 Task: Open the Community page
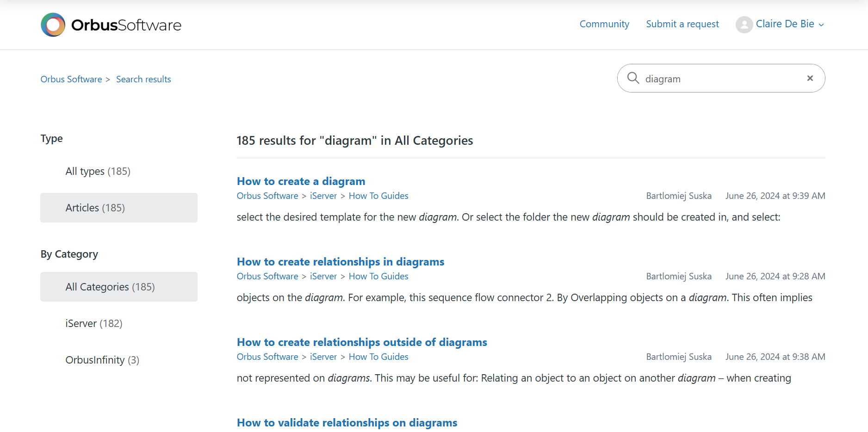point(604,24)
